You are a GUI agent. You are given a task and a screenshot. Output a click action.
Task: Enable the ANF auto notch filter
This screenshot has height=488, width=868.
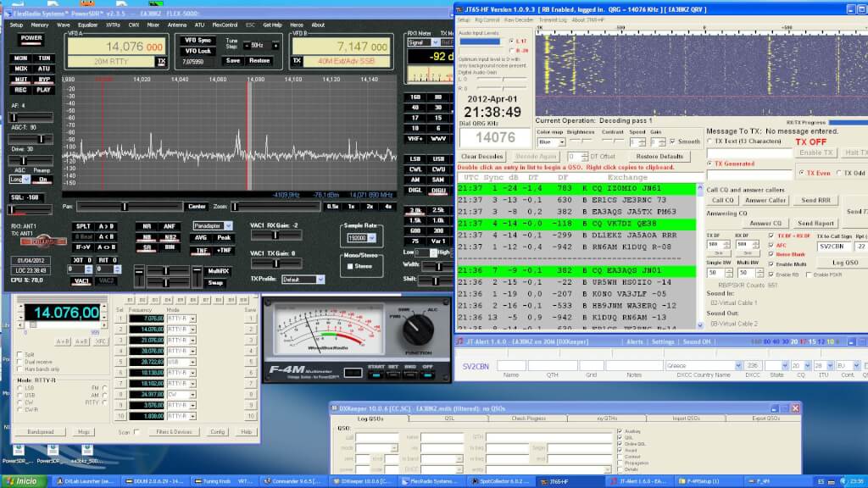pos(170,226)
